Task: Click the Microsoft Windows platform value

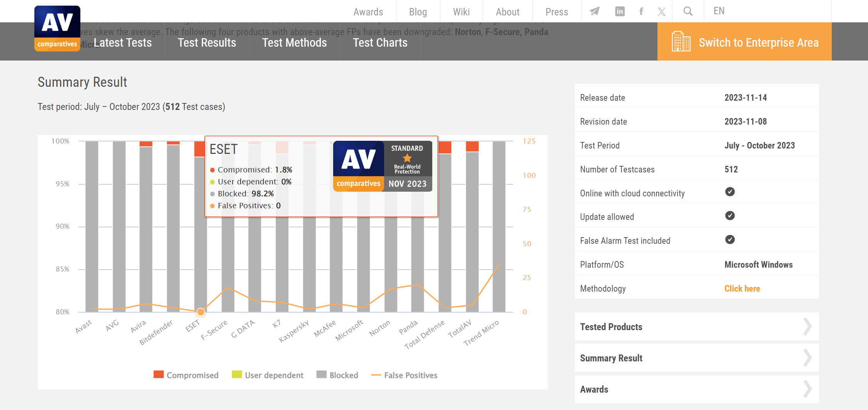Action: click(x=758, y=265)
